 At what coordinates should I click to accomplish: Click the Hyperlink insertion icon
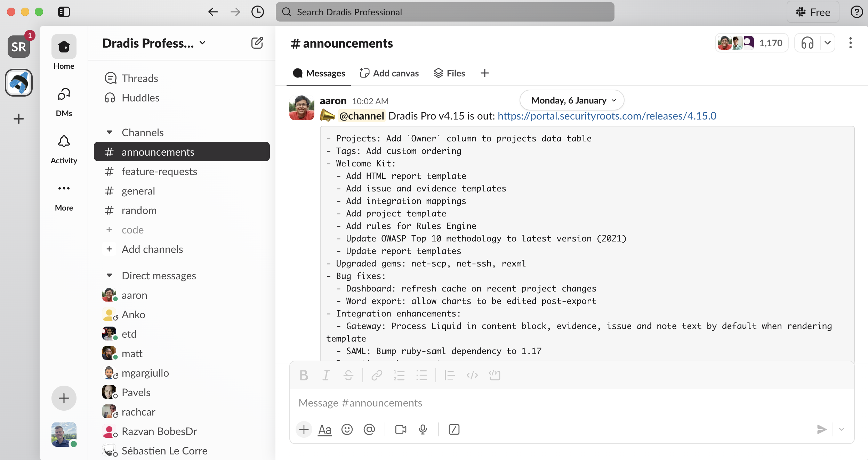coord(376,375)
